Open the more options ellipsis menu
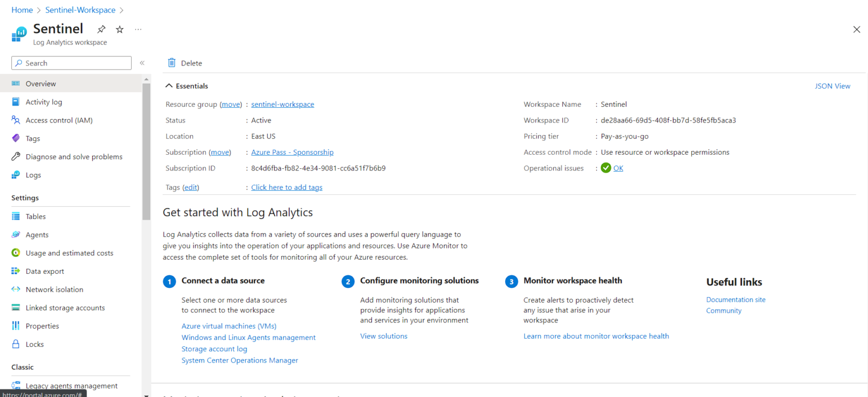The width and height of the screenshot is (868, 397). [x=138, y=29]
